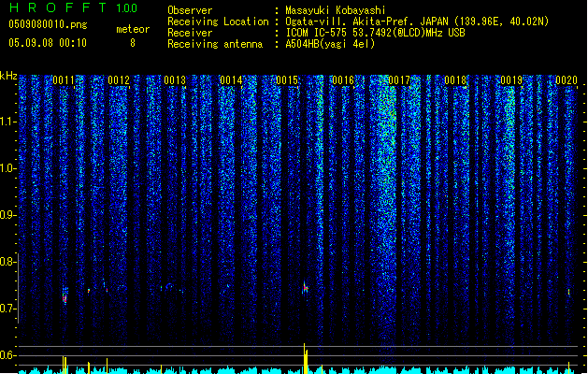Select the location text Ogata-vill. Akita-Pref. JAPAN
588x374 pixels.
(366, 22)
